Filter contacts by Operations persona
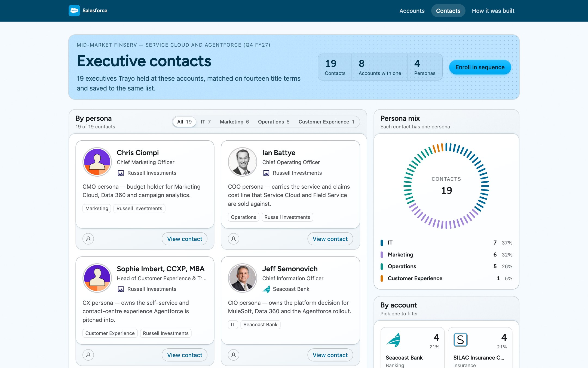Screen dimensions: 588x368 274,122
